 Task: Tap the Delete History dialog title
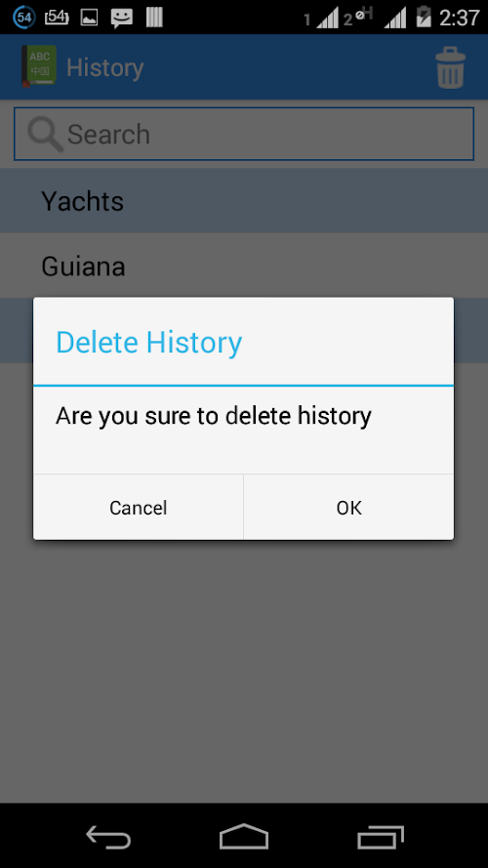click(148, 342)
